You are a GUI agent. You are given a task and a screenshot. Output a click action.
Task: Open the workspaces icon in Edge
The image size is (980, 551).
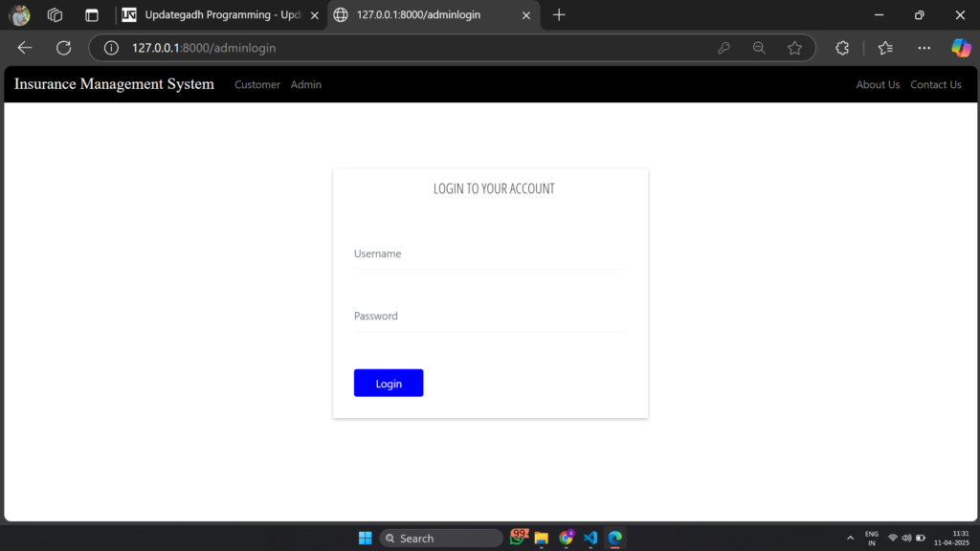55,15
